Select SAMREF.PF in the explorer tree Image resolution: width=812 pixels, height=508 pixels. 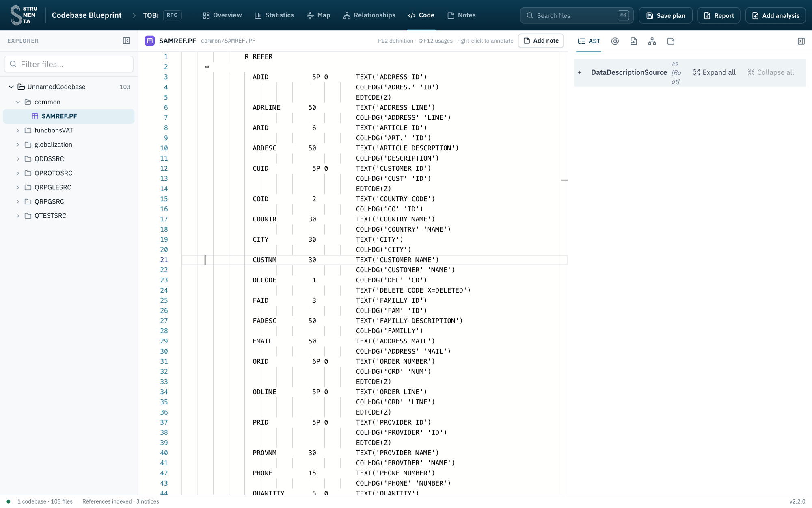[x=69, y=116]
